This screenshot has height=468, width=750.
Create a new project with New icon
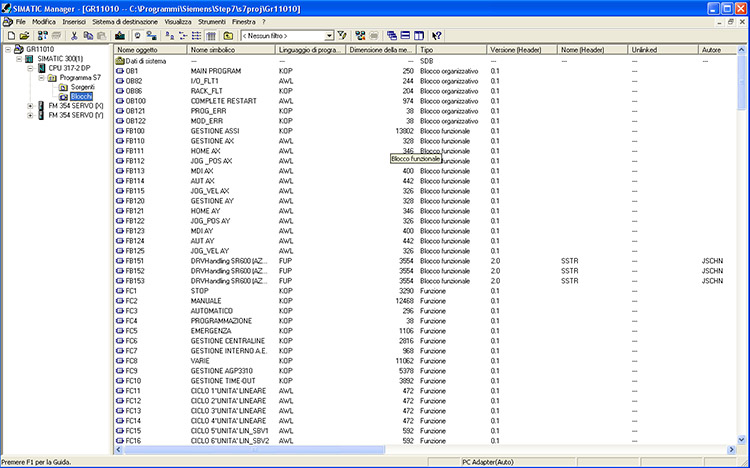pyautogui.click(x=11, y=35)
